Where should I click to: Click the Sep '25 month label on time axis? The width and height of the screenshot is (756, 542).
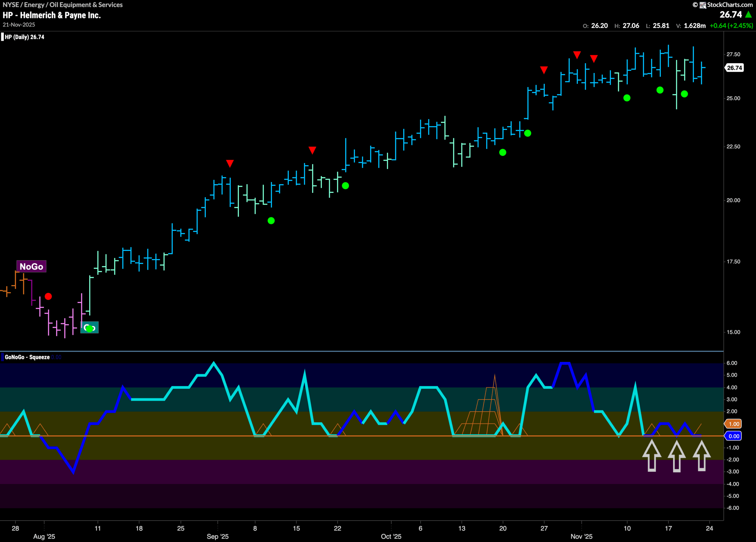point(218,536)
